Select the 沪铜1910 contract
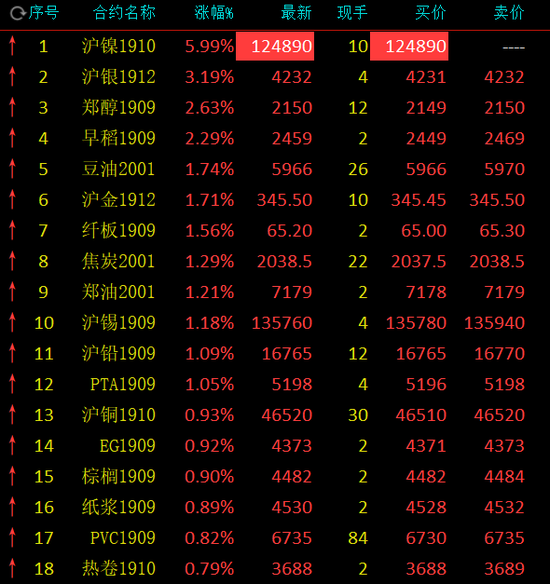Screen dimensions: 550x584 pyautogui.click(x=118, y=415)
